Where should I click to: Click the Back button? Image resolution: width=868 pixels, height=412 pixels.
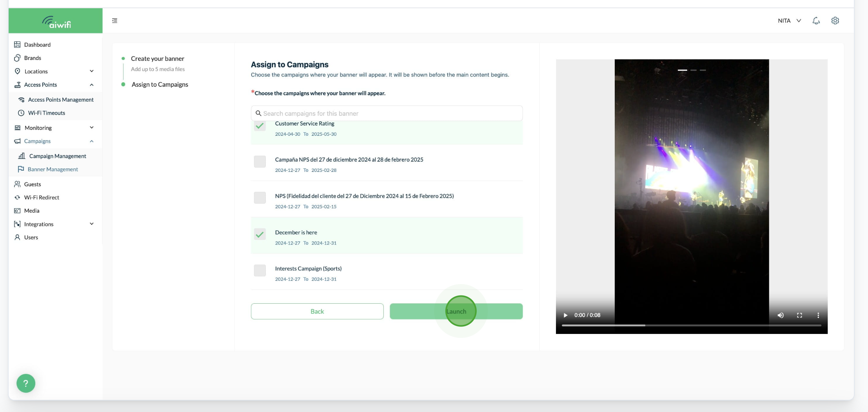pyautogui.click(x=317, y=311)
